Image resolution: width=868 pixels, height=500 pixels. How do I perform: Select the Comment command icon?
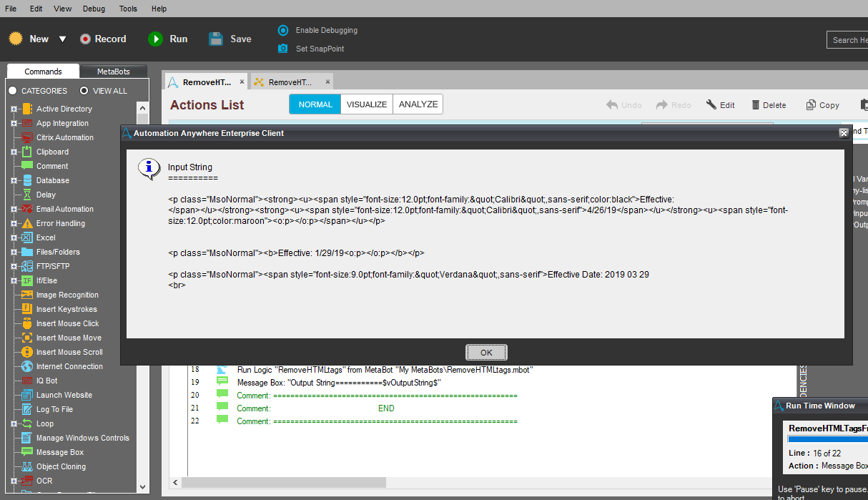pyautogui.click(x=27, y=166)
